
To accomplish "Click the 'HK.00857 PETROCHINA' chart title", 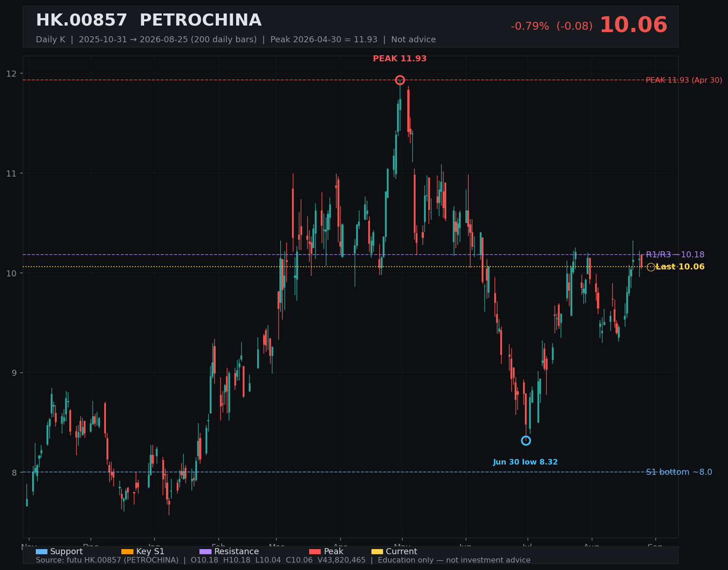I will tap(149, 20).
